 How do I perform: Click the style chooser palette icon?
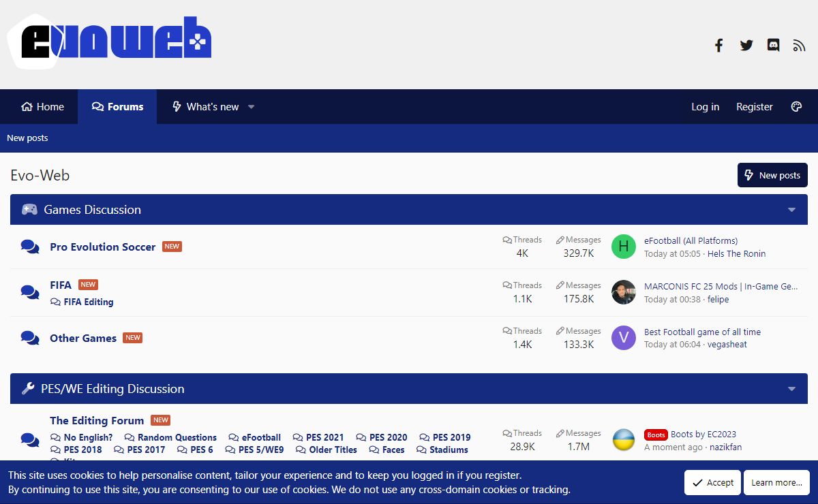tap(796, 106)
